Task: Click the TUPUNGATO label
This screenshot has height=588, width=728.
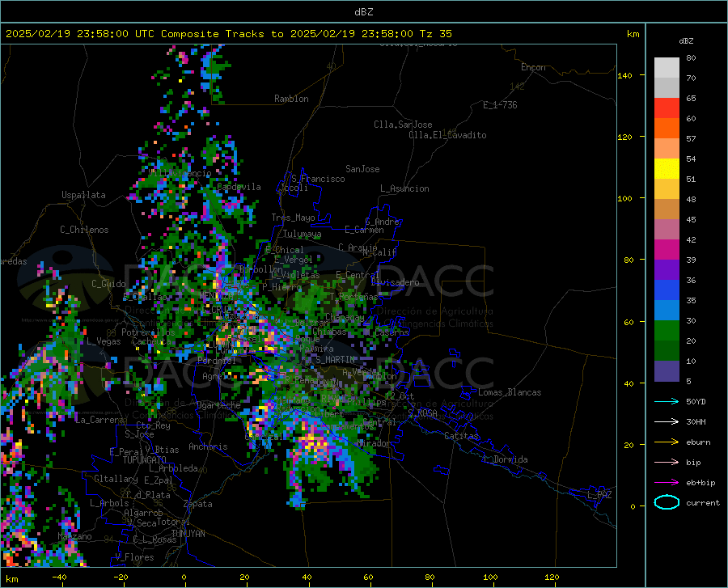Action: 145,460
